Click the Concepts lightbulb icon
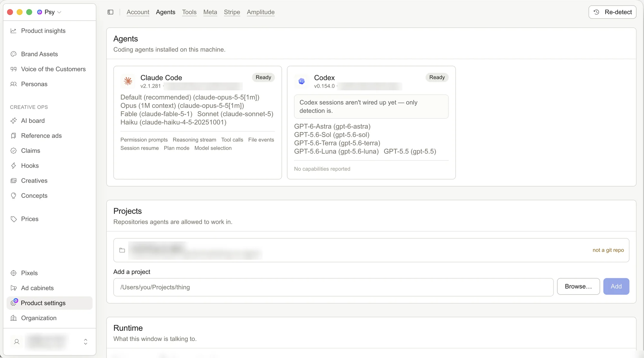The height and width of the screenshot is (358, 644). point(14,196)
